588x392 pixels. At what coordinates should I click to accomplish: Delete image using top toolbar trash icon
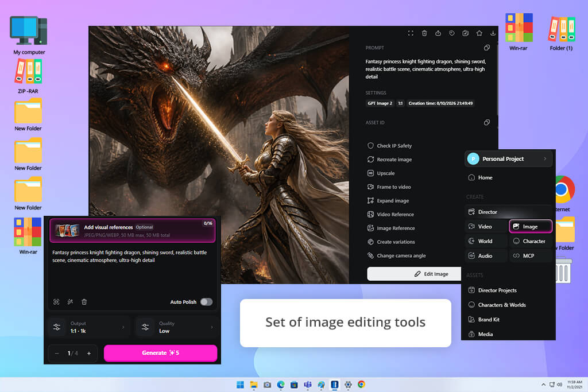point(424,33)
